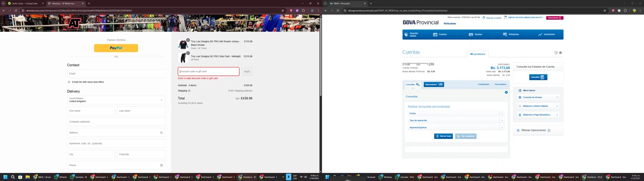Click the Address search magnifier icon
The image size is (644, 181).
pos(161,133)
